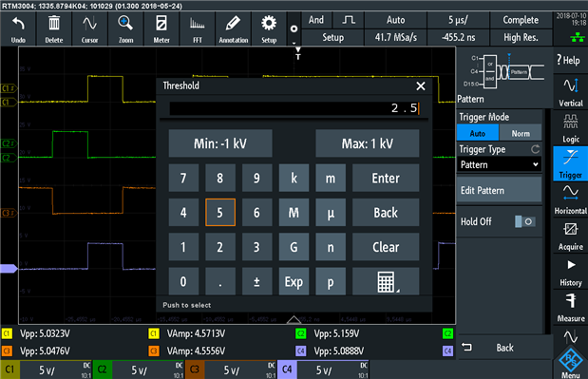Viewport: 588px width, 379px height.
Task: Click the 41.7 MSa/s sample rate
Action: point(395,37)
